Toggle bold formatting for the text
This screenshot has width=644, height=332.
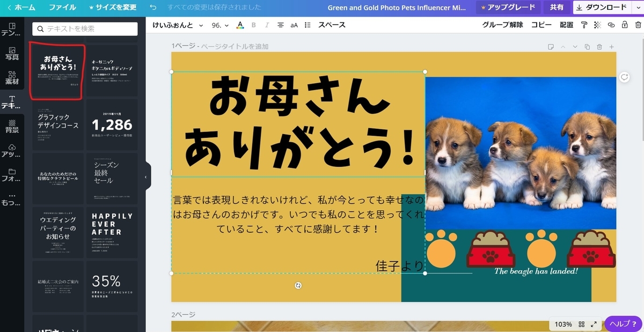(x=254, y=25)
